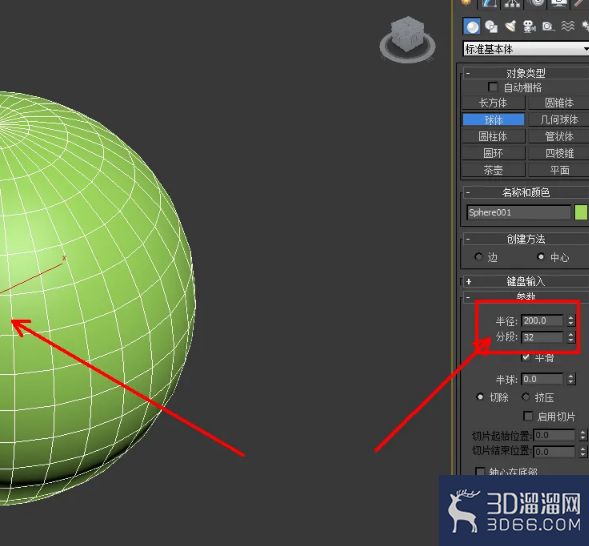
Task: Open the Helpers tape-measure icon
Action: pos(548,26)
